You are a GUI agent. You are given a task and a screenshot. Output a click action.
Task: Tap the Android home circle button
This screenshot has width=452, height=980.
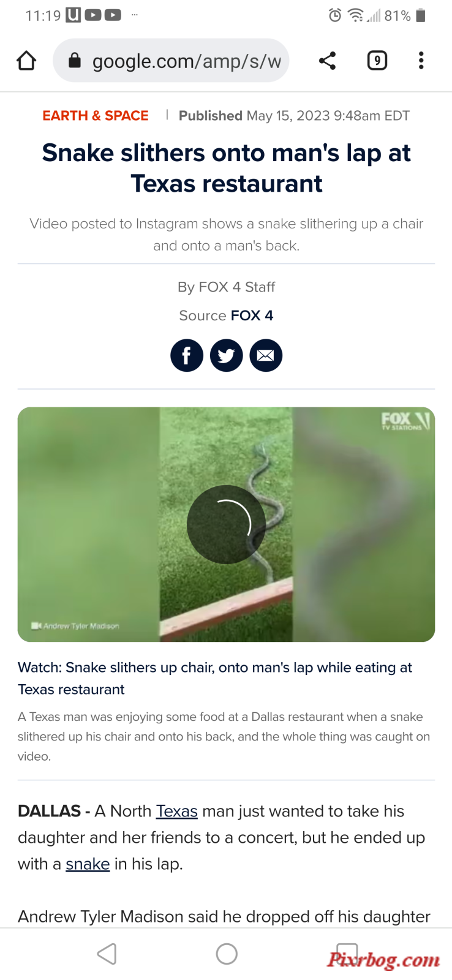click(x=227, y=954)
